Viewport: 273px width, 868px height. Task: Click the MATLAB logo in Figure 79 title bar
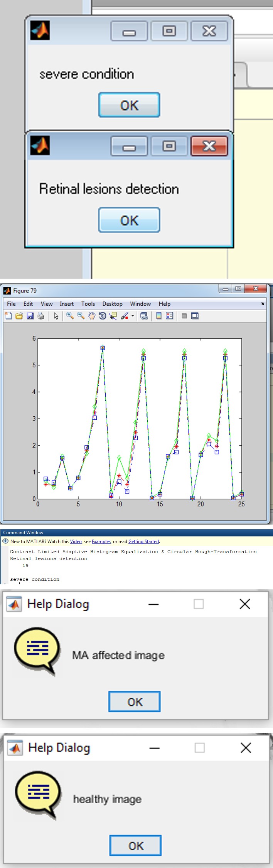[x=7, y=291]
